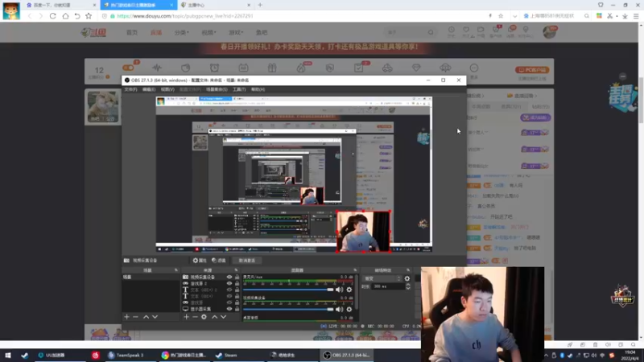Click the Douyu 直播 nav link
This screenshot has height=362, width=644.
click(156, 32)
